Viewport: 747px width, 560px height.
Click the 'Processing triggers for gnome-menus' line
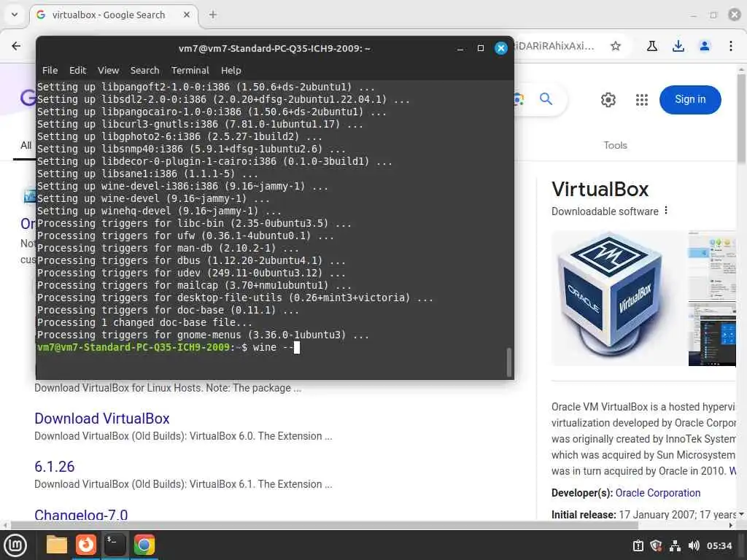[203, 335]
